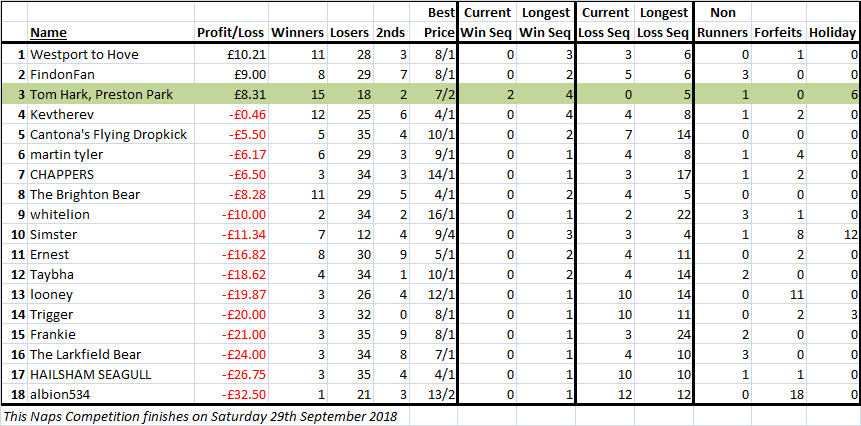The image size is (861, 426).
Task: Select whitelion's best price 16/1
Action: coord(440,215)
